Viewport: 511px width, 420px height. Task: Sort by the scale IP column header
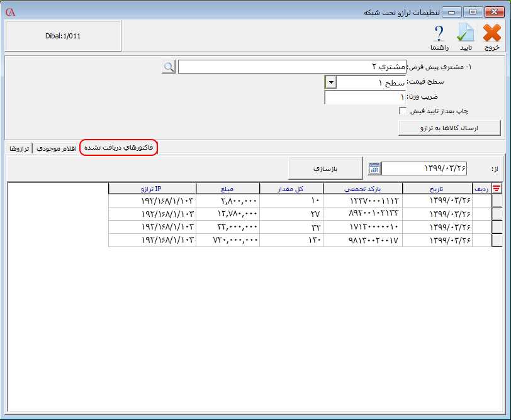pos(152,188)
